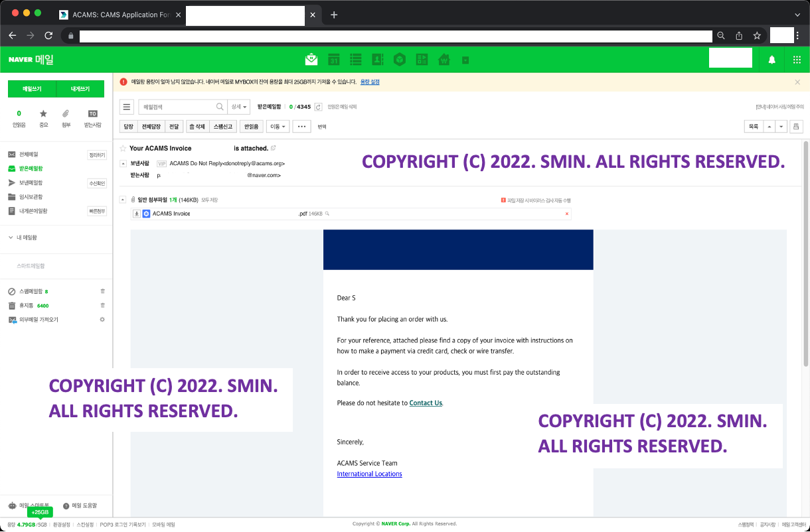Preview the attachment with magnifier icon
Screen dimensions: 810x532
(327, 214)
